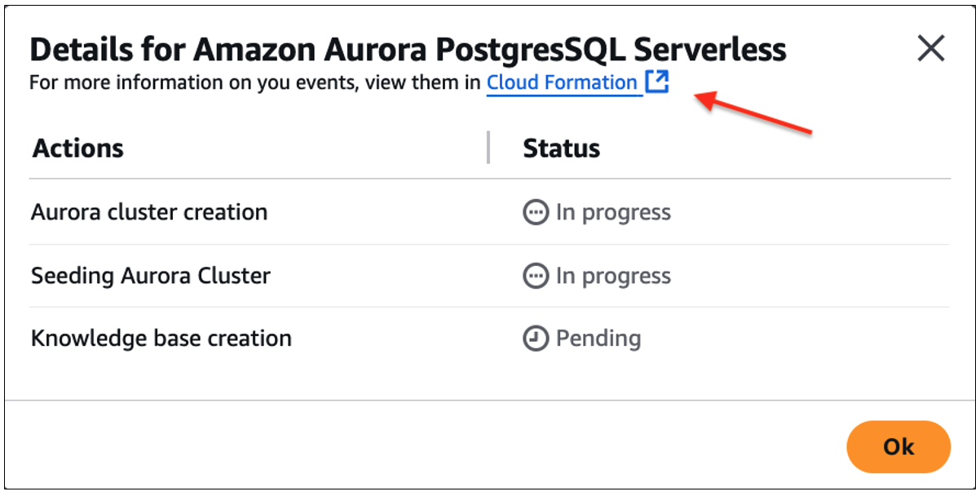
Task: Click the external link icon beside Cloud Formation
Action: click(657, 82)
